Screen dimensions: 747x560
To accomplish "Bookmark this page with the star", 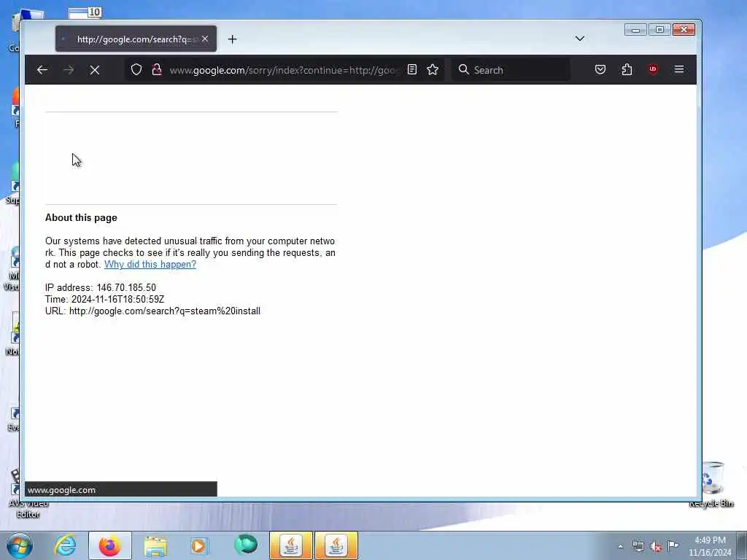I will point(433,69).
